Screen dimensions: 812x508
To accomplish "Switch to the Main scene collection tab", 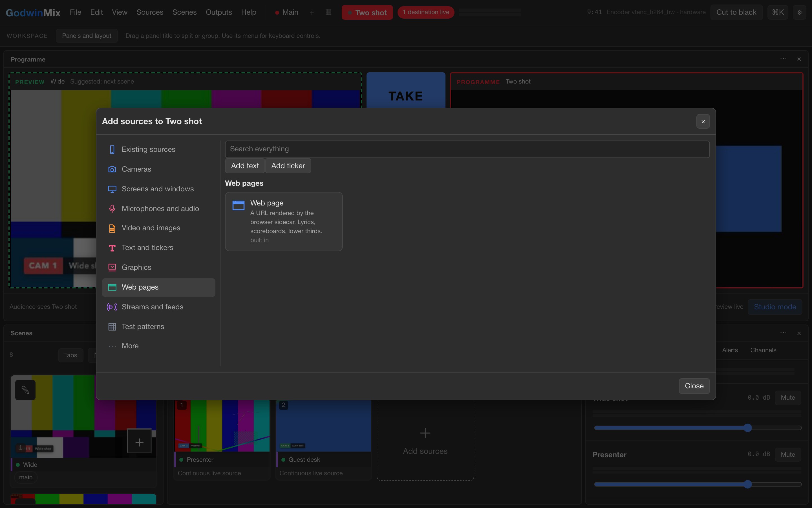I will pos(286,12).
